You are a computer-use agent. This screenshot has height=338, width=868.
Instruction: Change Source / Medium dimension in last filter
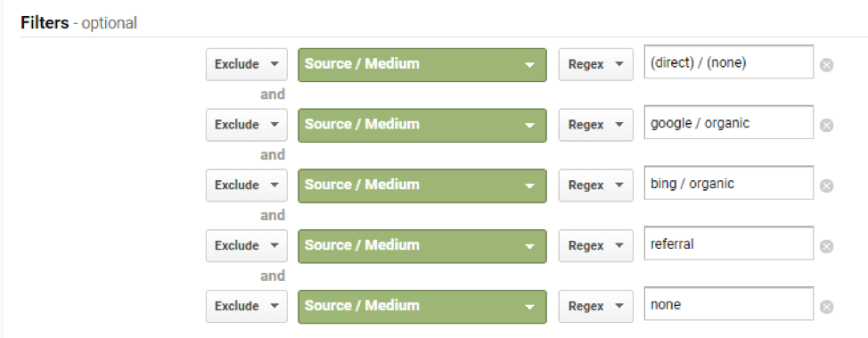tap(422, 307)
